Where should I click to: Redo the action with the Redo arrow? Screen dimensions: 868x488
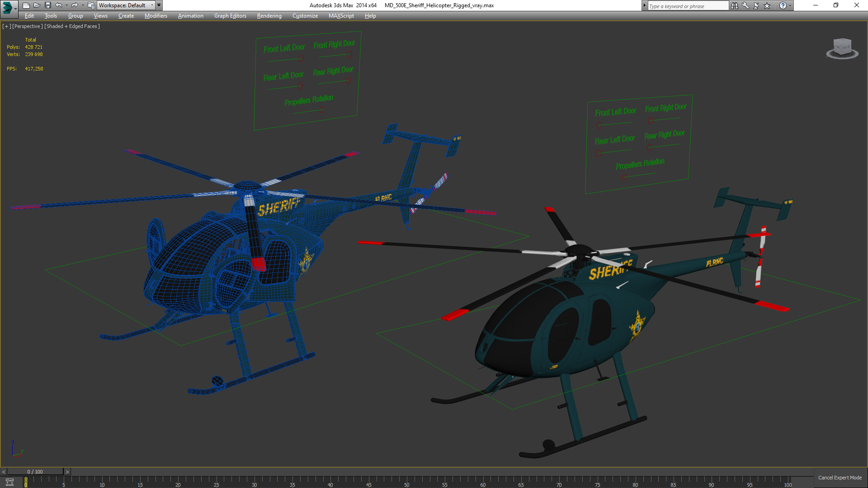(75, 5)
